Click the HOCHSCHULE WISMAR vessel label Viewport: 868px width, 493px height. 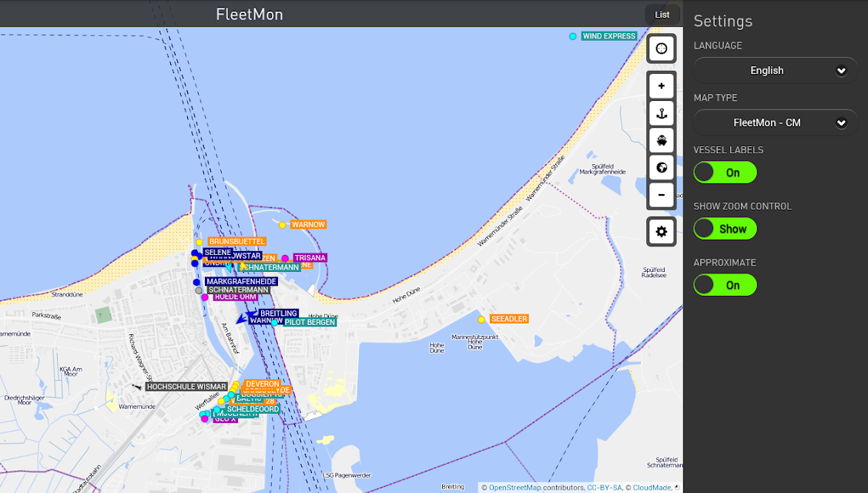(x=186, y=387)
